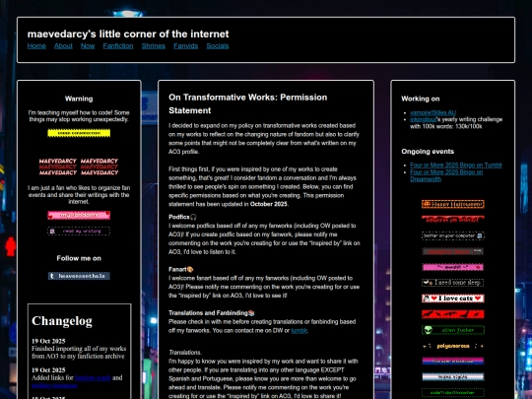This screenshot has width=532, height=399.
Task: Click the italic 'Translations.' subheading
Action: pyautogui.click(x=185, y=352)
